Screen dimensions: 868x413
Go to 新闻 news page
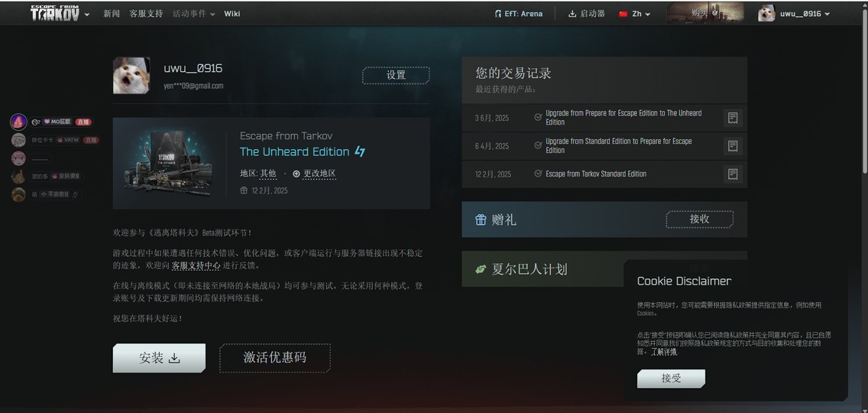[x=112, y=14]
